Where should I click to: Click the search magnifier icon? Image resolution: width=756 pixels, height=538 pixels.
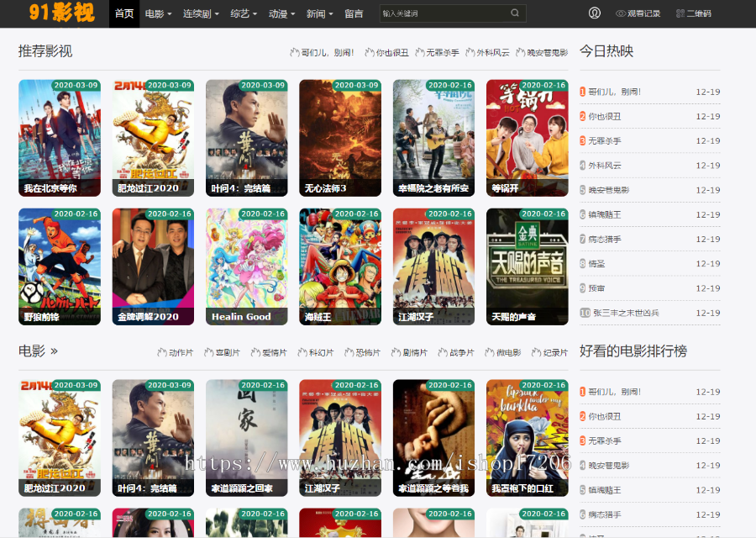point(515,13)
